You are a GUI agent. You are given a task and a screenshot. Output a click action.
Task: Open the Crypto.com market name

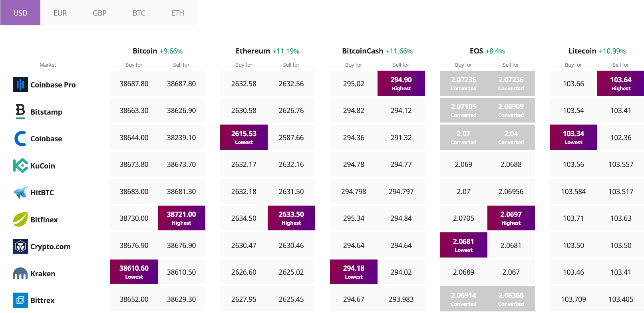coord(50,246)
